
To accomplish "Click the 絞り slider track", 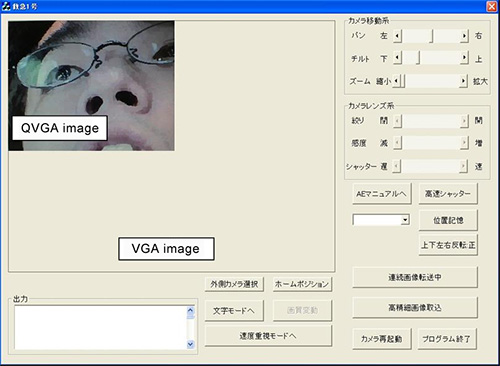I will tap(431, 121).
